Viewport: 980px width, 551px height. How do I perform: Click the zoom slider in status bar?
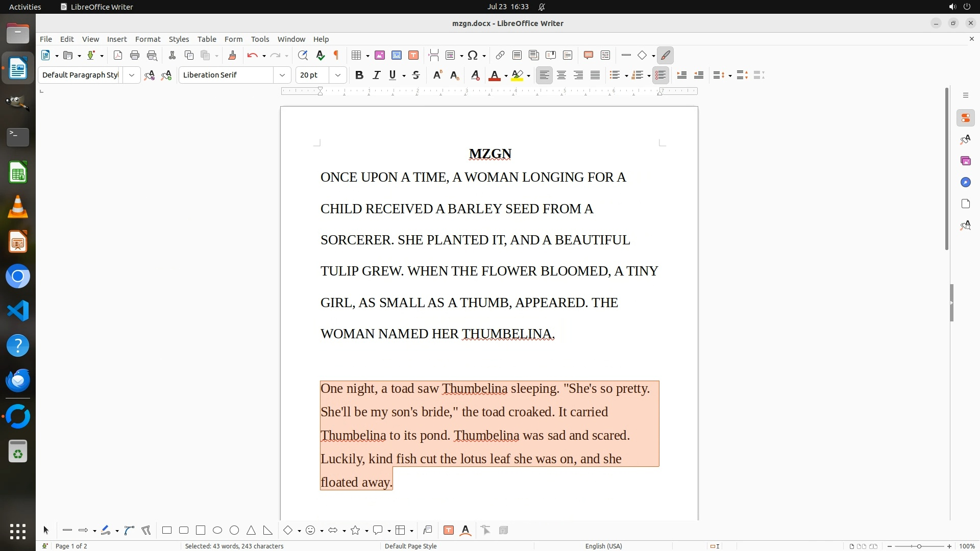click(x=919, y=546)
